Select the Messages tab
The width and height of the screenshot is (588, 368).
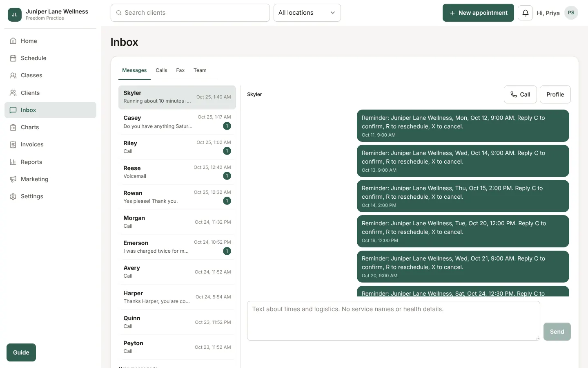(134, 70)
